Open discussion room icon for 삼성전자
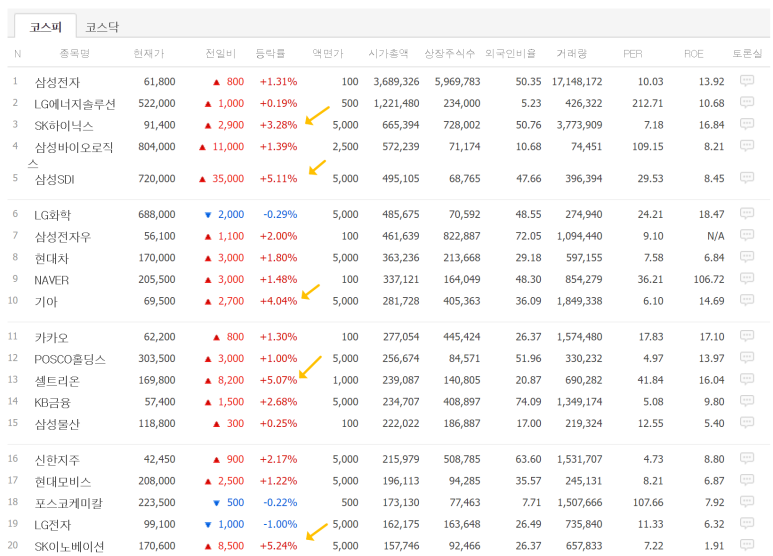 tap(747, 80)
